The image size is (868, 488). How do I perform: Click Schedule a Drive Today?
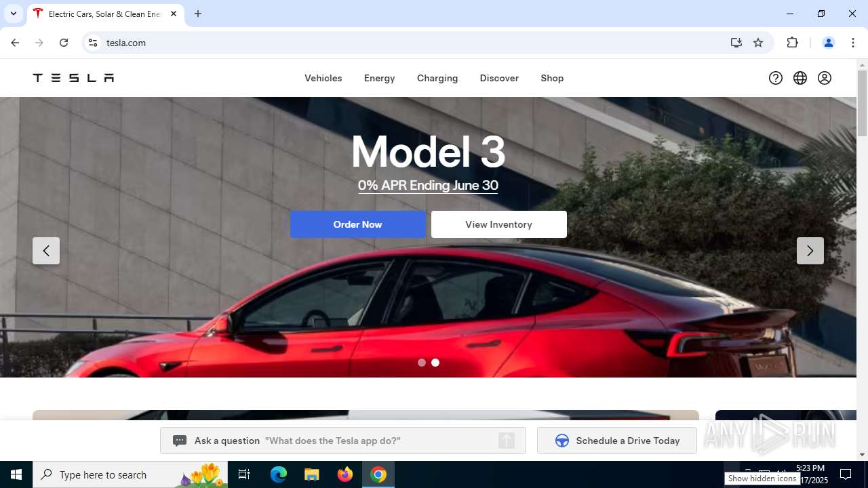point(617,441)
